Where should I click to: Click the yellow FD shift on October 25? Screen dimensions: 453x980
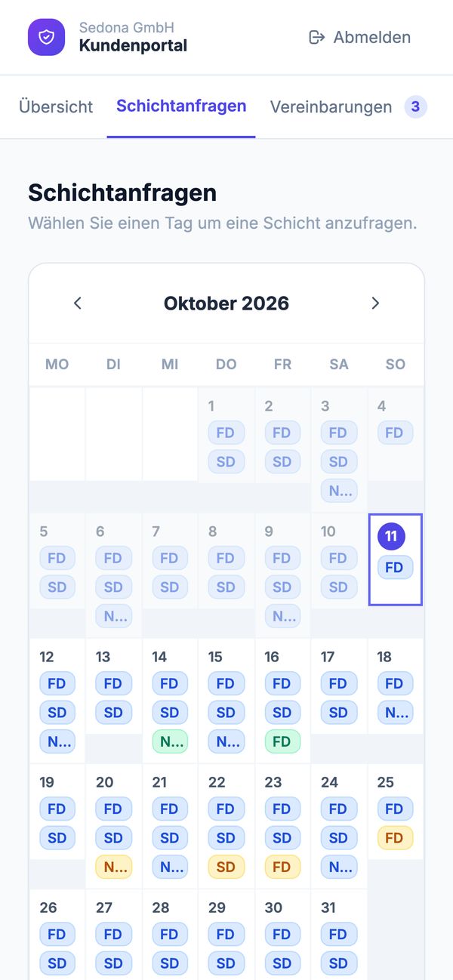click(x=394, y=837)
